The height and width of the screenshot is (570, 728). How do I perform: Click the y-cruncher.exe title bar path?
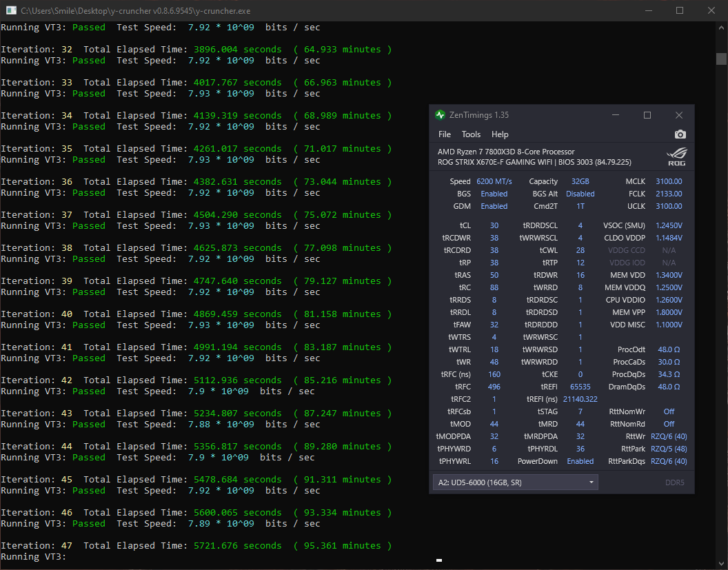(x=136, y=10)
